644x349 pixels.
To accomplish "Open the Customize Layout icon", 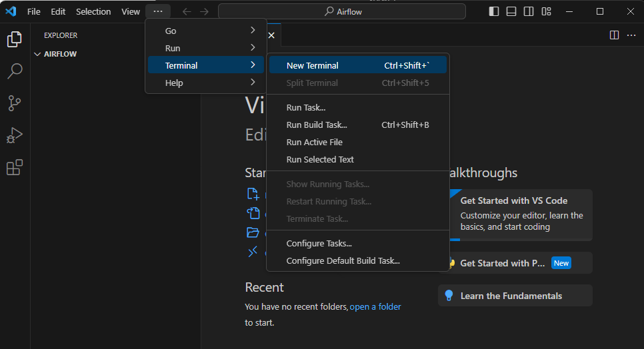I will 546,11.
